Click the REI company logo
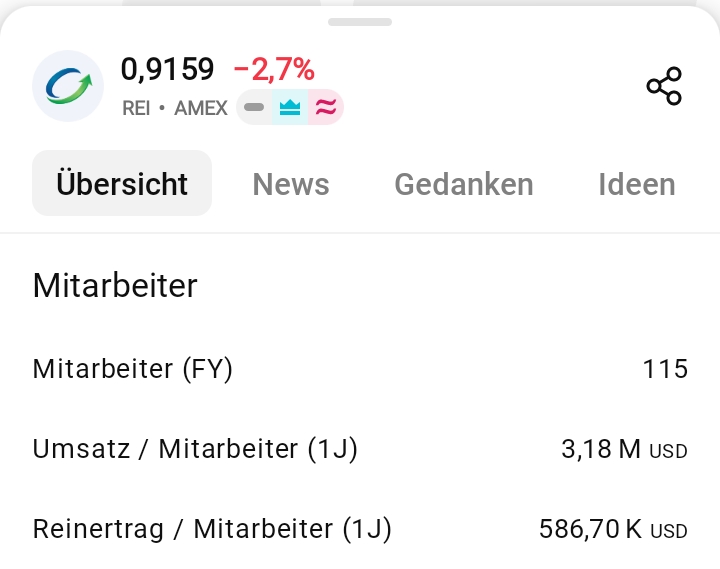 (x=68, y=86)
